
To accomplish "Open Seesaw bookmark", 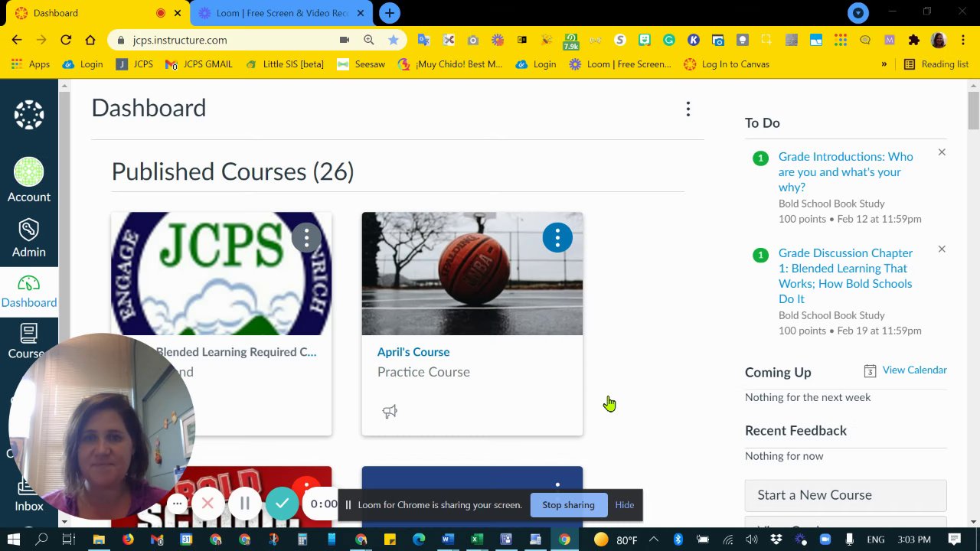I will coord(361,64).
